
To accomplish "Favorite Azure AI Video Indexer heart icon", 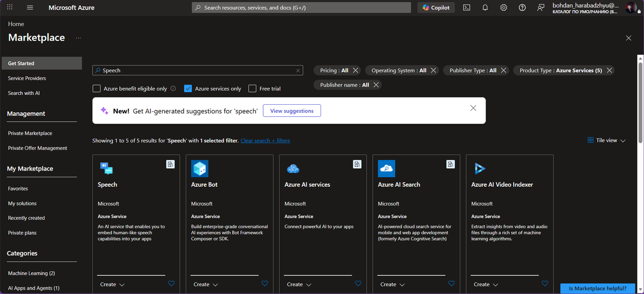I will click(x=545, y=284).
